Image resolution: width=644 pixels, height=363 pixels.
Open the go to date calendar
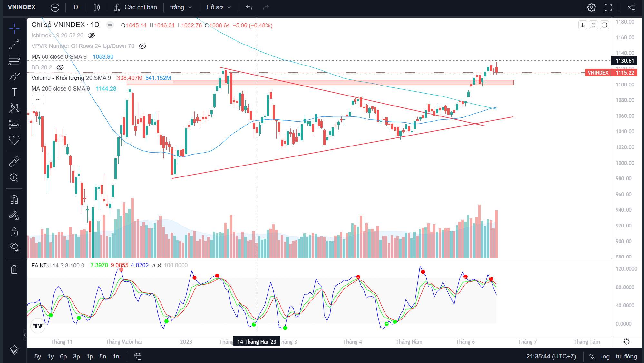tap(138, 356)
